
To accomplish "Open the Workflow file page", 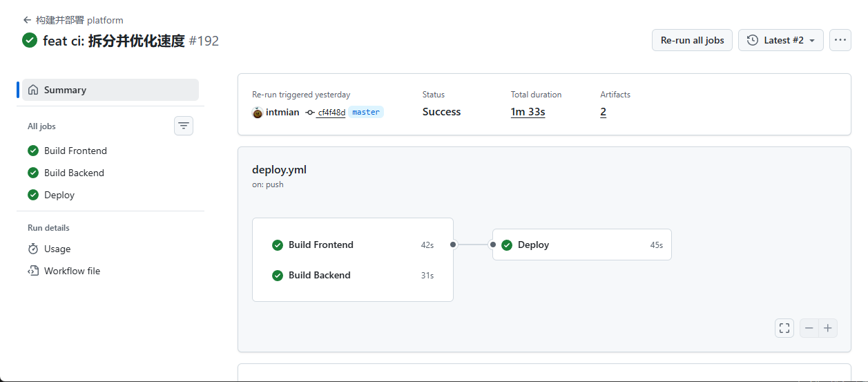I will point(72,271).
